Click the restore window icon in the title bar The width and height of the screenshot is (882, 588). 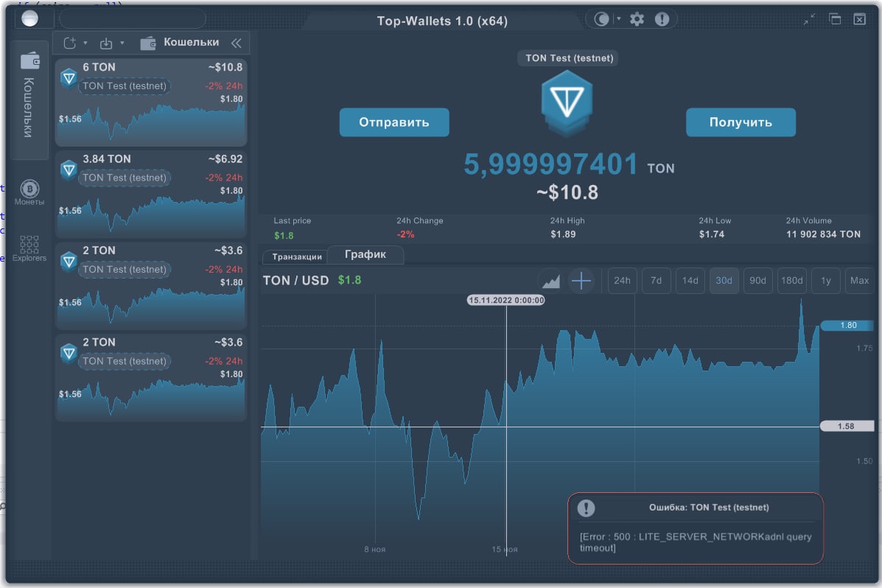(x=836, y=19)
